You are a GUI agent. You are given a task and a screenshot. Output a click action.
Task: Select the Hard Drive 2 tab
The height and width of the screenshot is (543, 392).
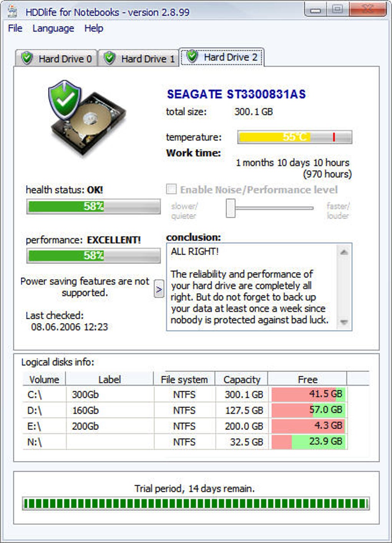point(222,57)
